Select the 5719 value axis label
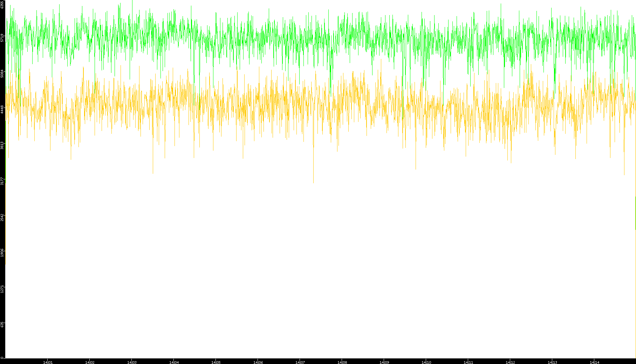Image resolution: width=636 pixels, height=364 pixels. tap(2, 38)
